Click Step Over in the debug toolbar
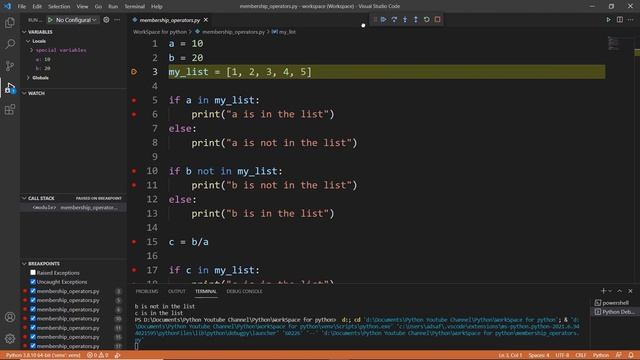Viewport: 640px width, 360px height. tap(394, 19)
